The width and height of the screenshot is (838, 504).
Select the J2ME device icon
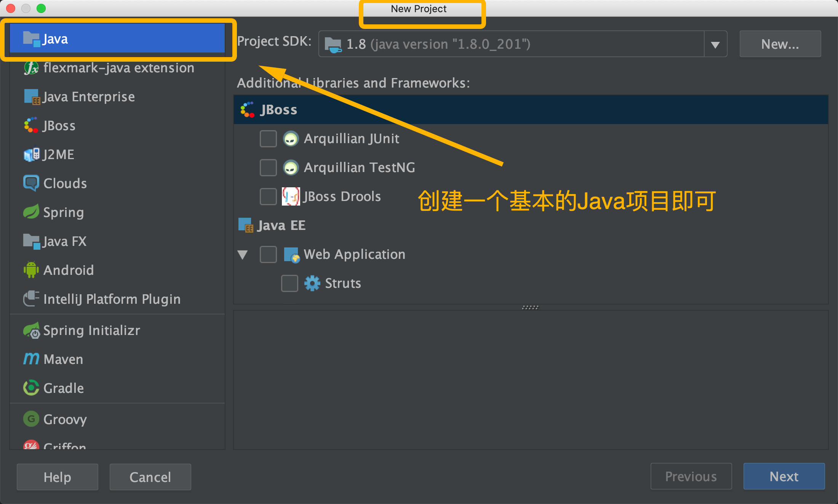point(31,155)
